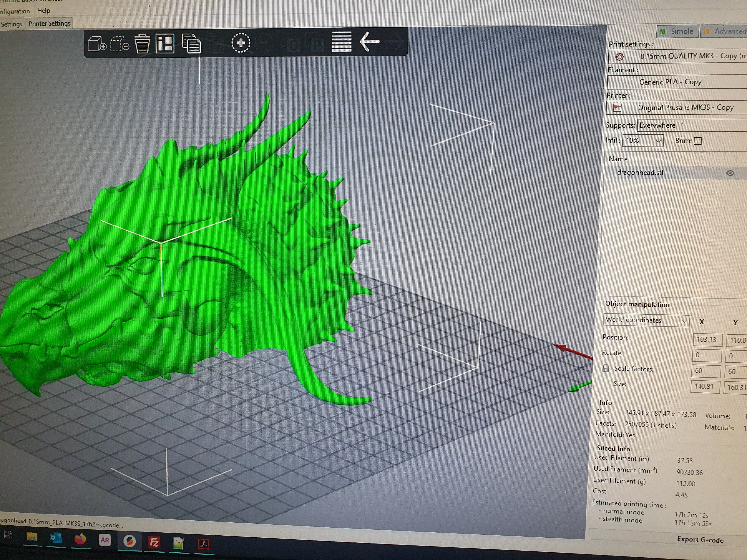Click the Add model cube icon
The image size is (747, 560).
point(97,44)
